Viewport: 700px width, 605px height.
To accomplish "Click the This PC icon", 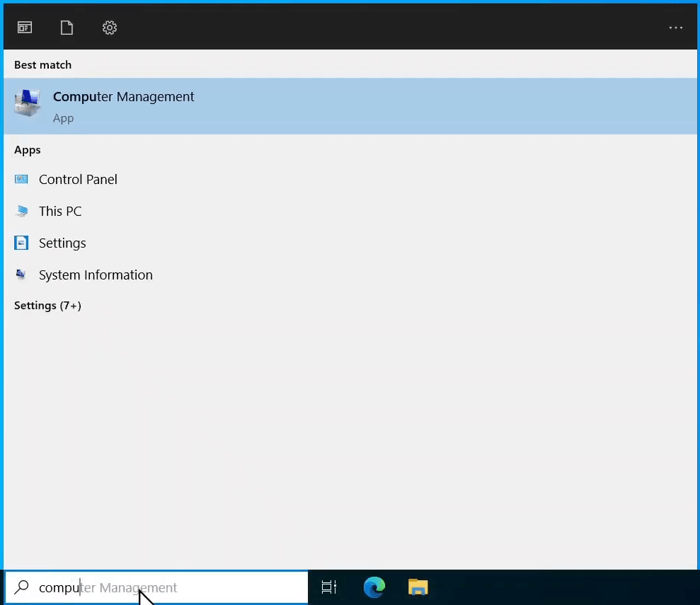I will point(21,211).
